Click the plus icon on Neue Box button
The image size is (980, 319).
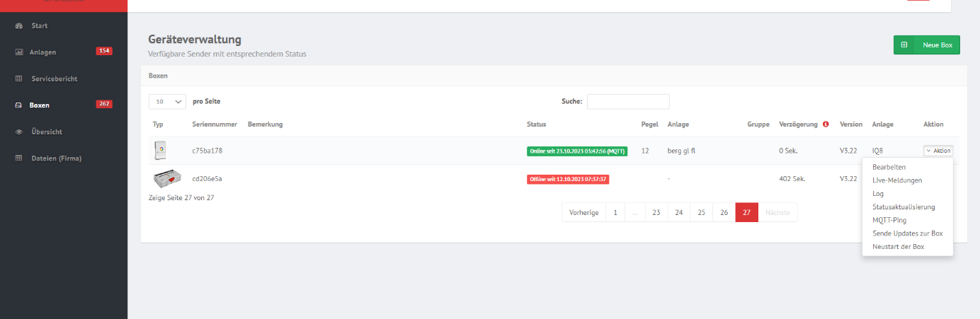(x=904, y=45)
